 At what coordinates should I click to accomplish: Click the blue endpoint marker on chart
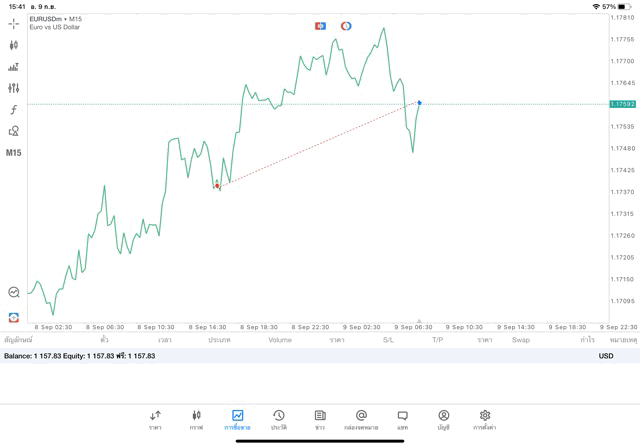(419, 103)
